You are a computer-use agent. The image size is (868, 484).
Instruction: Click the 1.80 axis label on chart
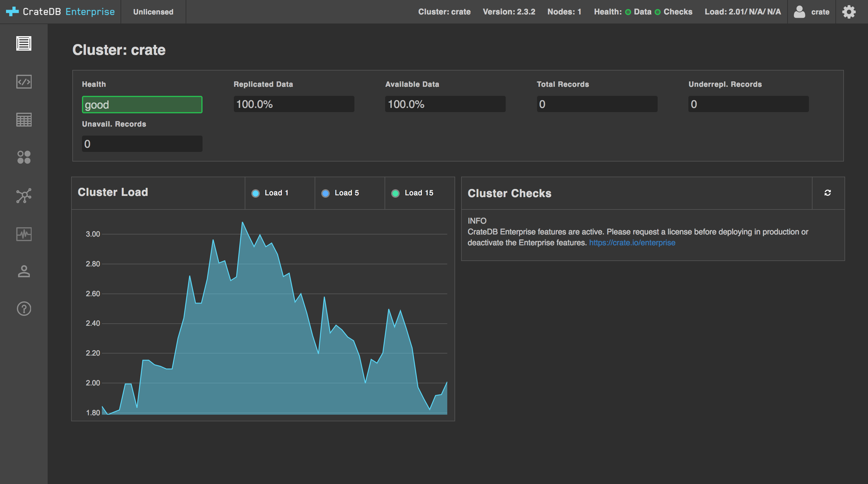click(93, 413)
